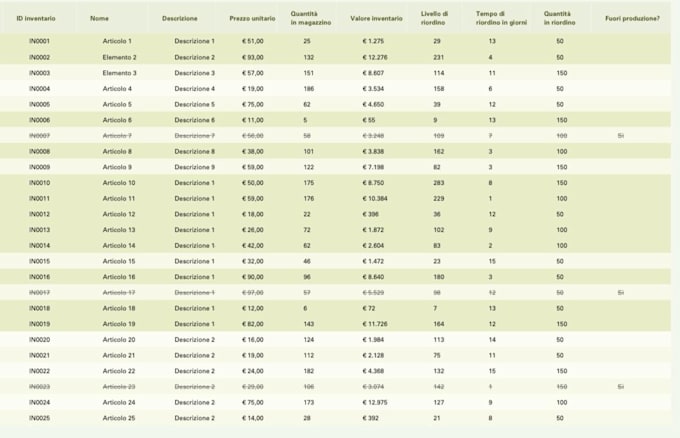
Task: Click the 'Quantità in riordino' header
Action: (x=559, y=18)
